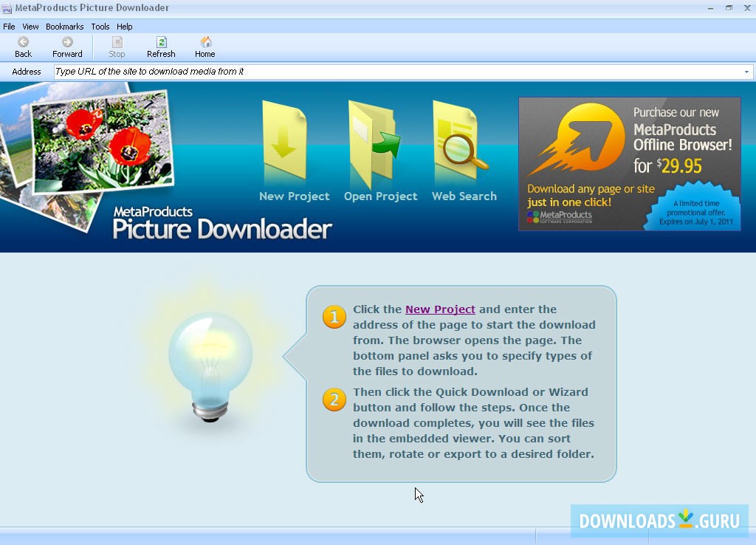Screen dimensions: 756x545
Task: Click the Picture Downloader title logo
Action: (222, 223)
